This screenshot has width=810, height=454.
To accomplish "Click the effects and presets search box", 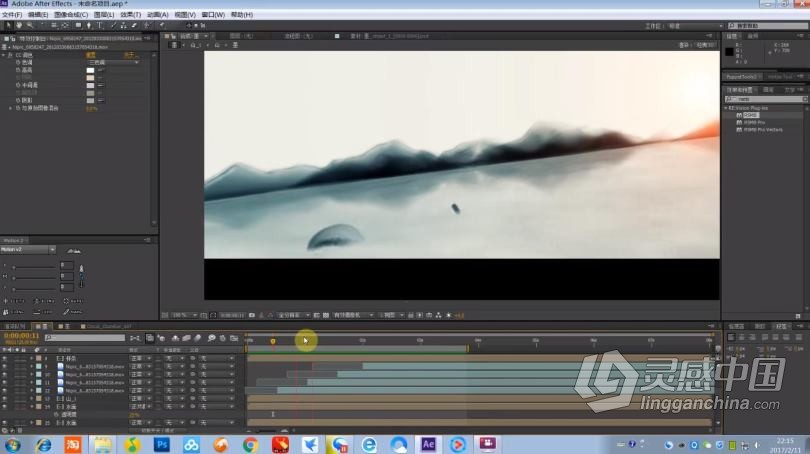I will [766, 99].
